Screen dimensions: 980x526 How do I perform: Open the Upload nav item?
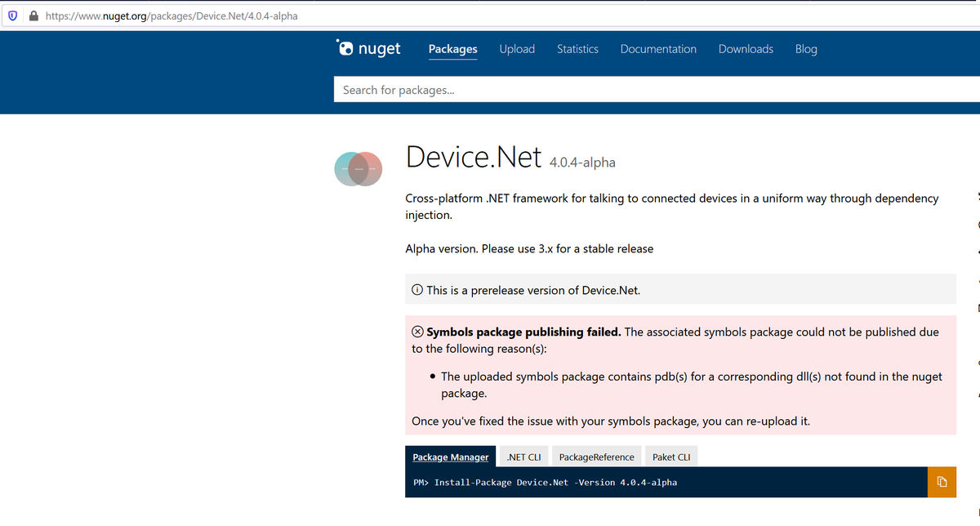pyautogui.click(x=517, y=49)
